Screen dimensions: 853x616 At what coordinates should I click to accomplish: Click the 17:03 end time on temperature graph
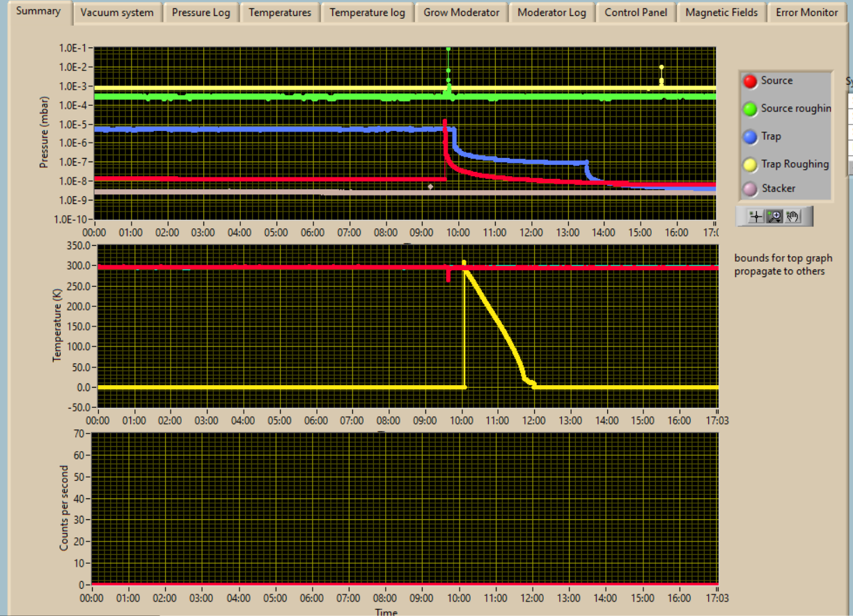[717, 420]
